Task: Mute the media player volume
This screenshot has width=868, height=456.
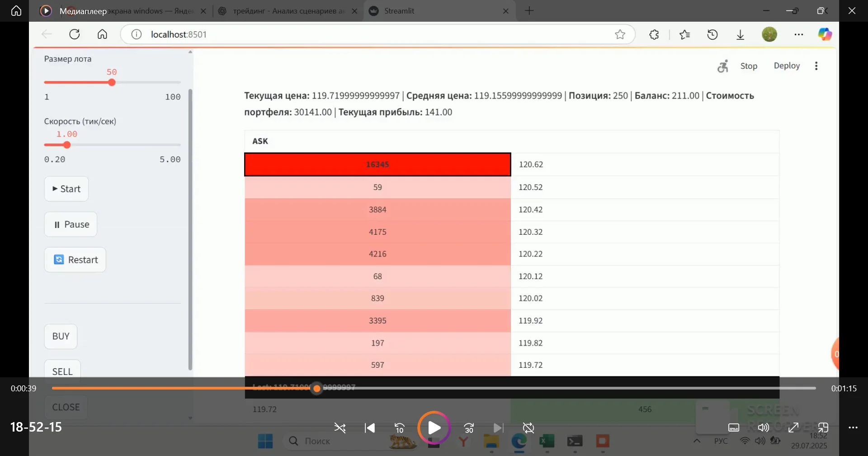Action: 763,427
